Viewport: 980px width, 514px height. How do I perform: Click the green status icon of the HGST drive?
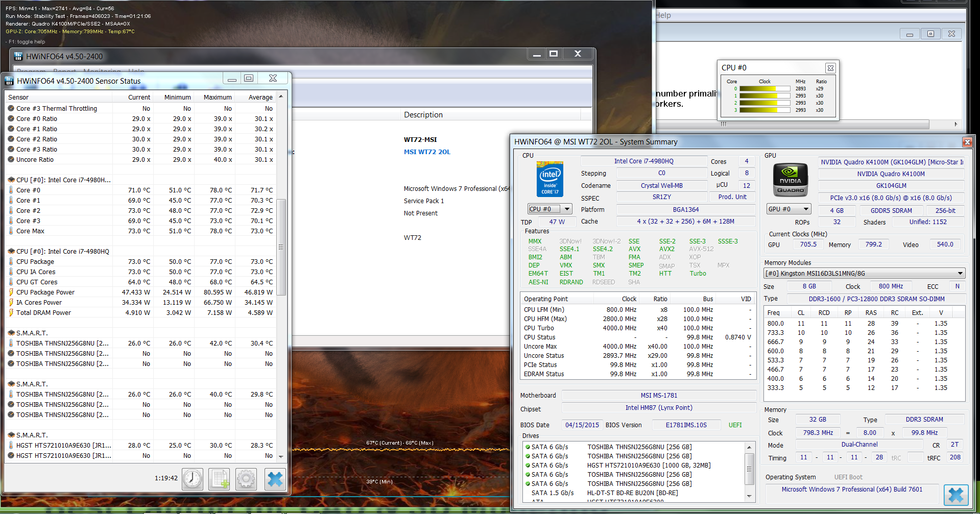pyautogui.click(x=528, y=466)
